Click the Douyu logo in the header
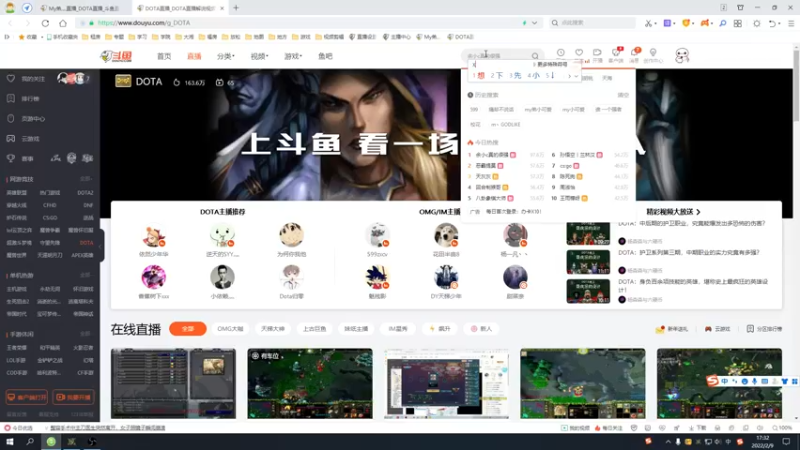The height and width of the screenshot is (450, 800). [116, 56]
